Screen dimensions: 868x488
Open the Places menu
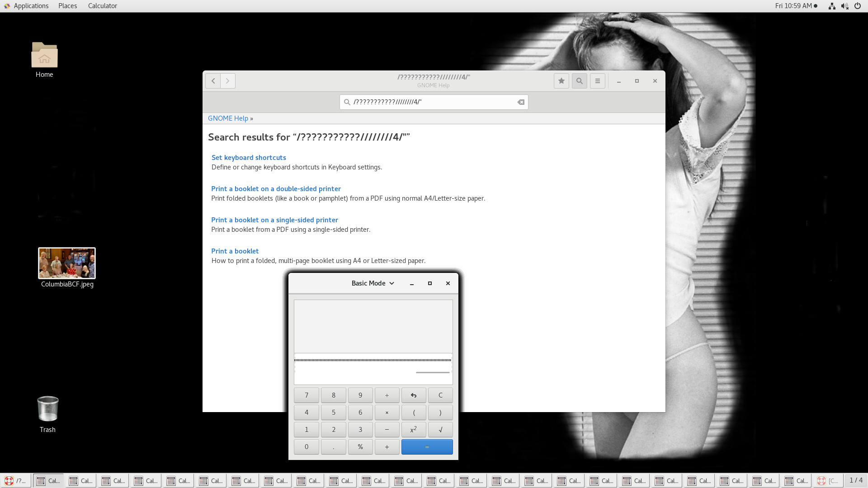67,6
